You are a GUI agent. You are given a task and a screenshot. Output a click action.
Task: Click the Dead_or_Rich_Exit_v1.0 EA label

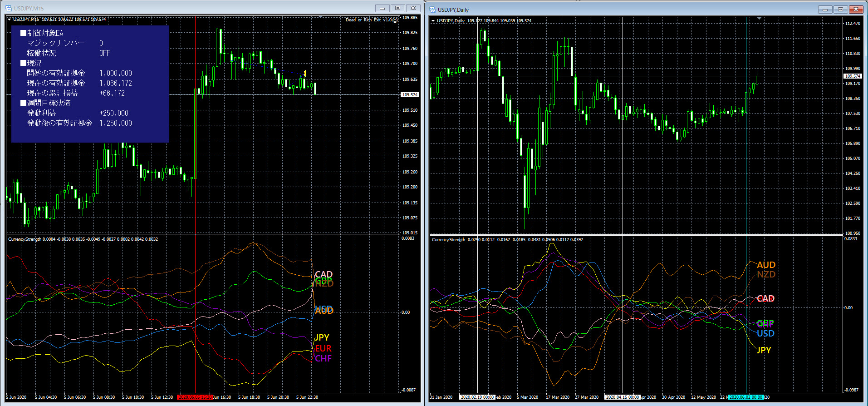tap(368, 20)
